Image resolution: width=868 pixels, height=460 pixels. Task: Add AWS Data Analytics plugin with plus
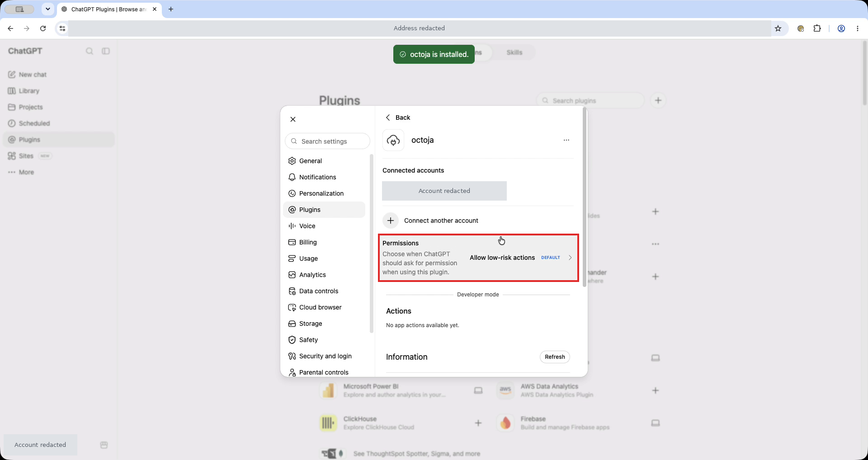[656, 390]
